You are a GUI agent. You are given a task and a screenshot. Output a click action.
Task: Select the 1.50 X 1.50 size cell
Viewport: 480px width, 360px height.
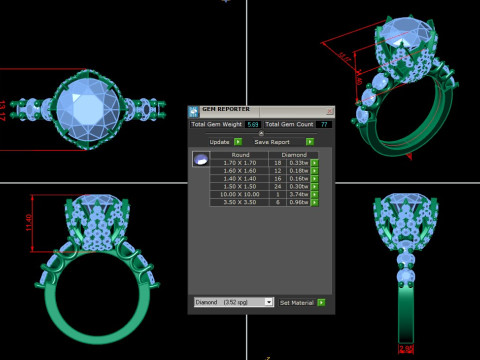click(240, 187)
